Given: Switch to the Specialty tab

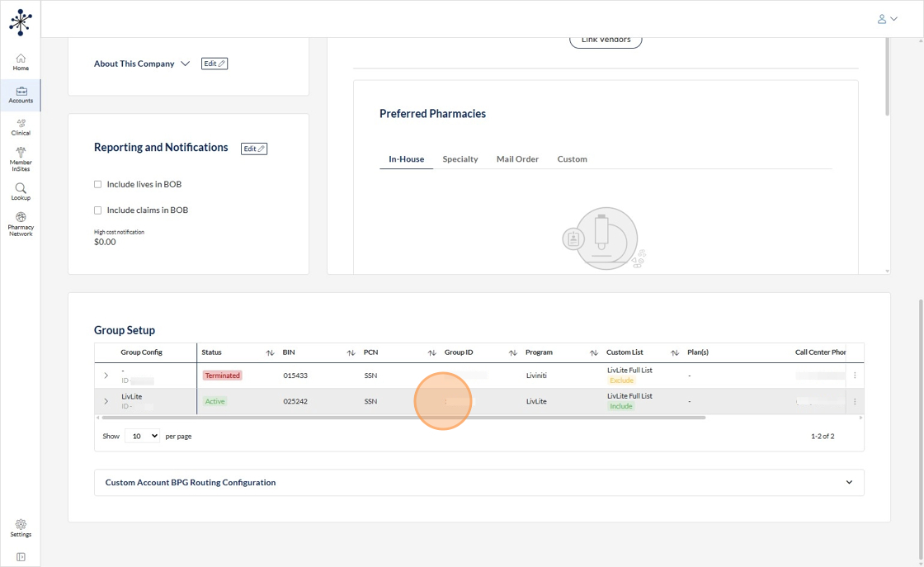Looking at the screenshot, I should (x=460, y=159).
